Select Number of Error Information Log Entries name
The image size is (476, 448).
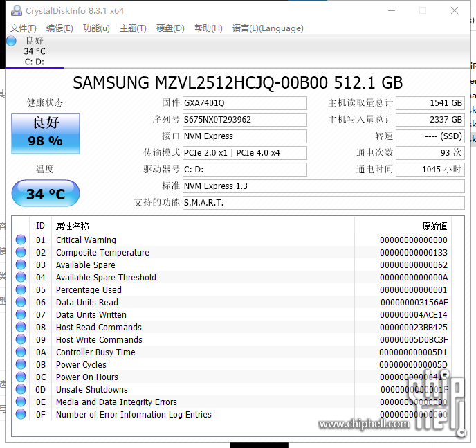tap(134, 414)
